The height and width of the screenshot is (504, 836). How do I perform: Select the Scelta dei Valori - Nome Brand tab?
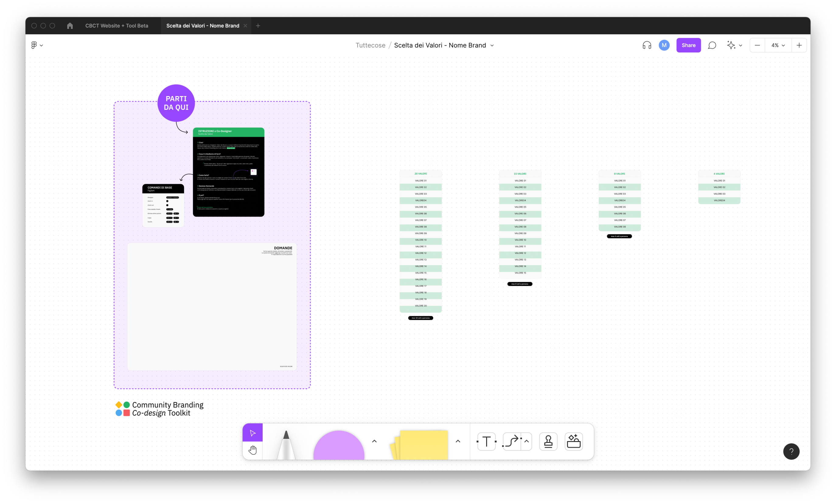203,26
